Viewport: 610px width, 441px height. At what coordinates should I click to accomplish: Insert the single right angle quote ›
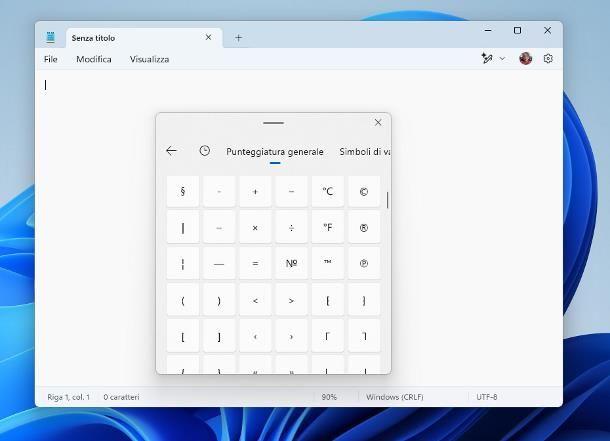291,336
